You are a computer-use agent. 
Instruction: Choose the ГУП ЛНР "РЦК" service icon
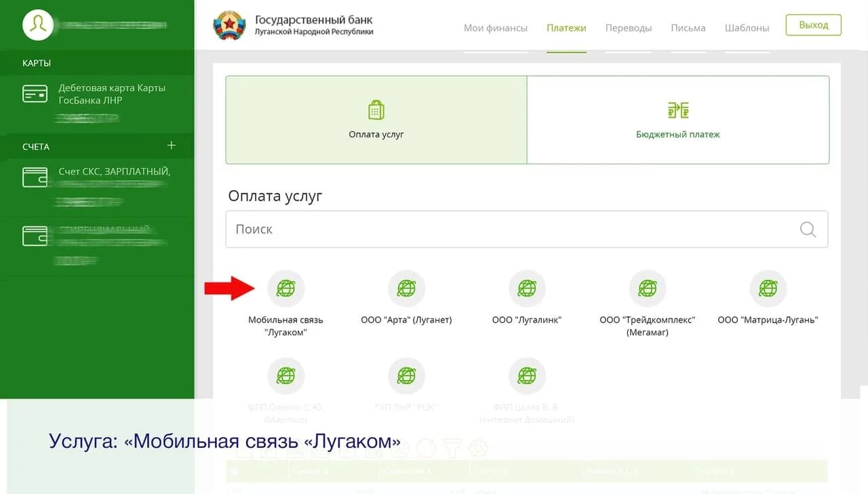406,375
